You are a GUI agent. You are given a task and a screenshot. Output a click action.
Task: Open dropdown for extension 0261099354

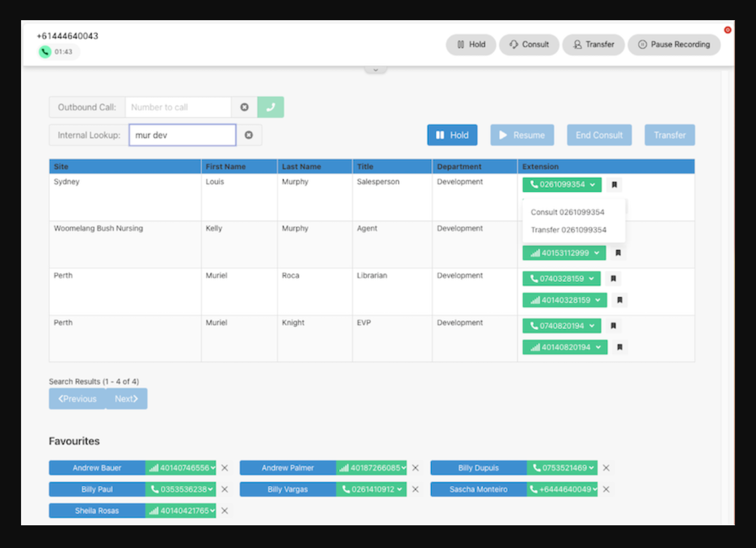coord(562,184)
